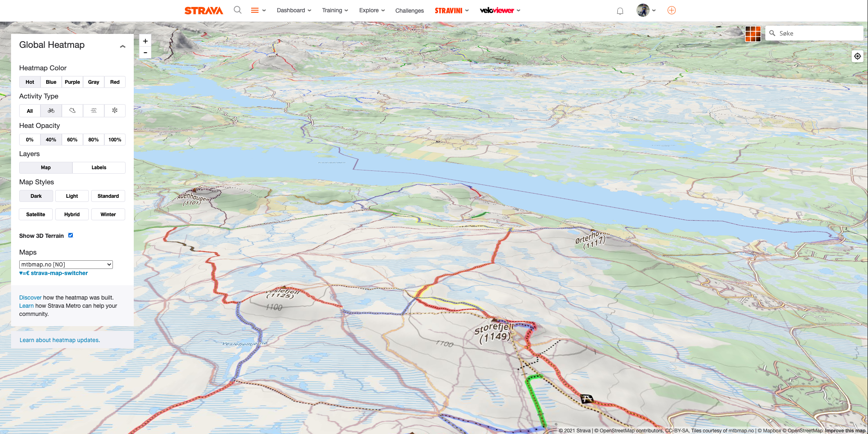Viewport: 868px width, 434px height.
Task: Click the Veslefjell (1125) peak label
Action: [x=282, y=293]
